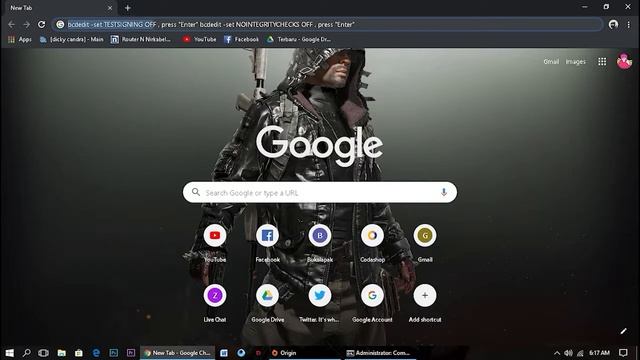Open the Live Chat shortcut tile
Image resolution: width=640 pixels, height=360 pixels.
tap(215, 303)
